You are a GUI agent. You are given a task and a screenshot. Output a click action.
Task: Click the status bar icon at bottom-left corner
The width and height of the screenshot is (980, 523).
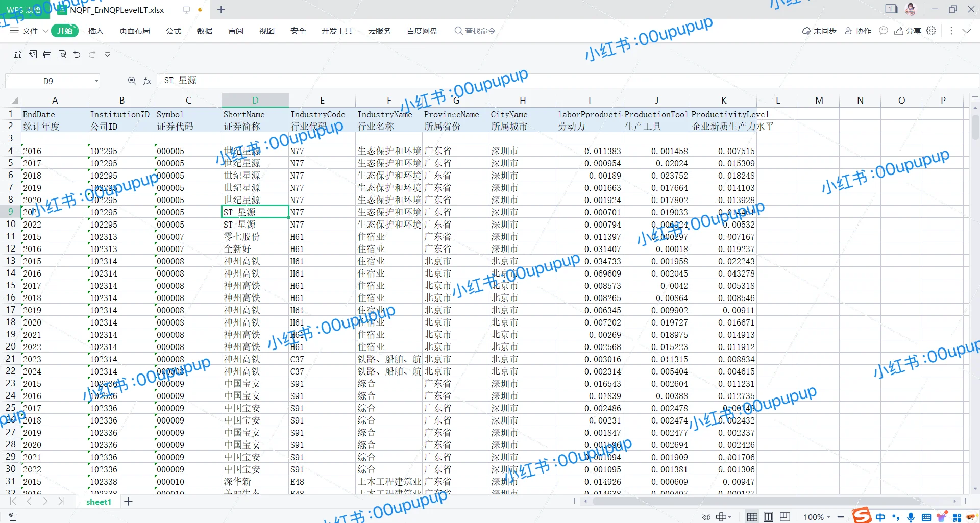(x=13, y=517)
